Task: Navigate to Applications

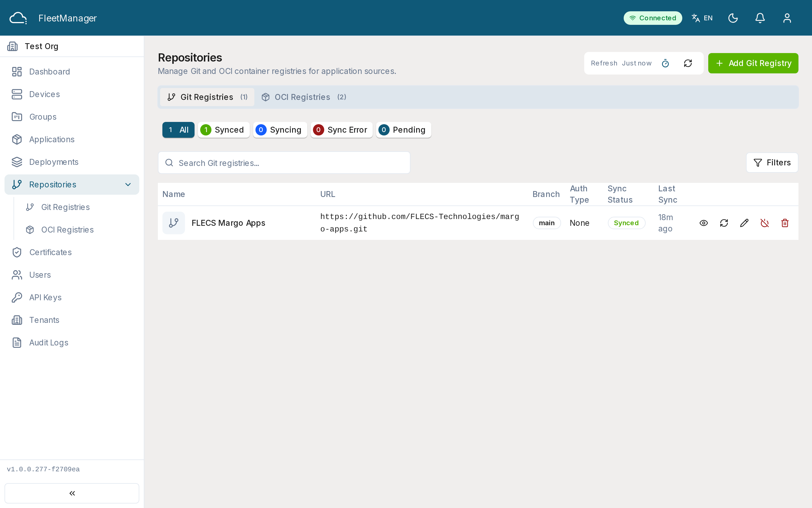Action: pos(72,139)
